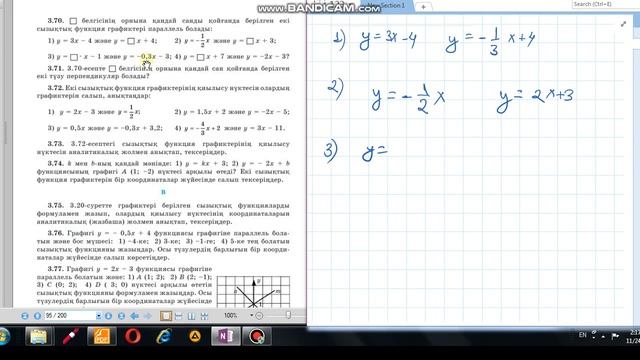This screenshot has width=640, height=360.
Task: Click the zoom slider handle
Action: click(x=289, y=315)
